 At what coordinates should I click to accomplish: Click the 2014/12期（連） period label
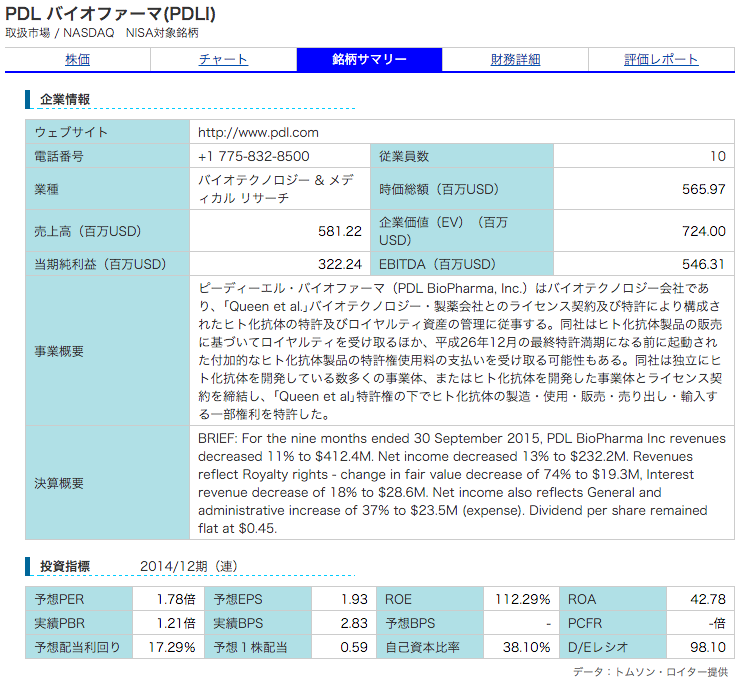(188, 566)
